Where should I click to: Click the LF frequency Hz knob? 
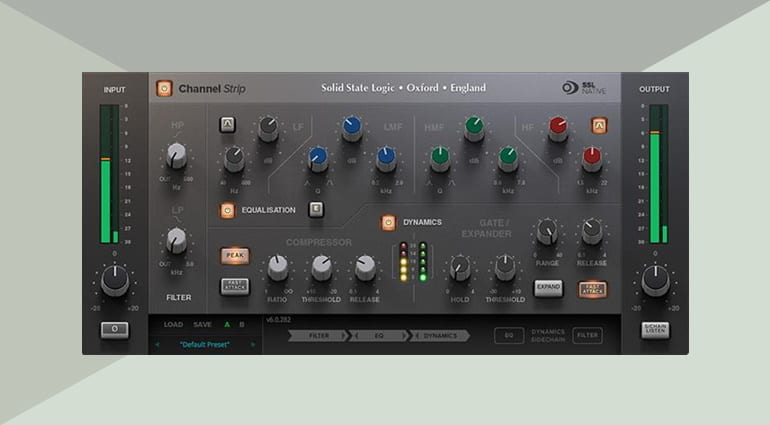234,158
